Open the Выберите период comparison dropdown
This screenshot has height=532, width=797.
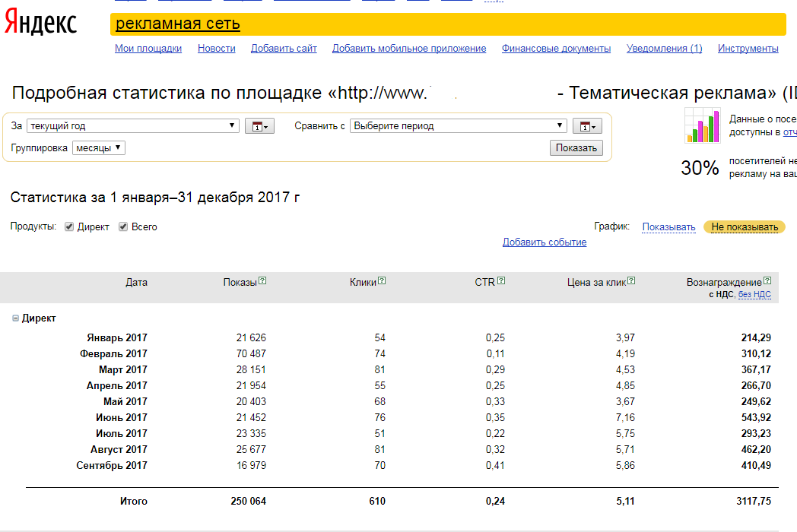click(x=459, y=126)
